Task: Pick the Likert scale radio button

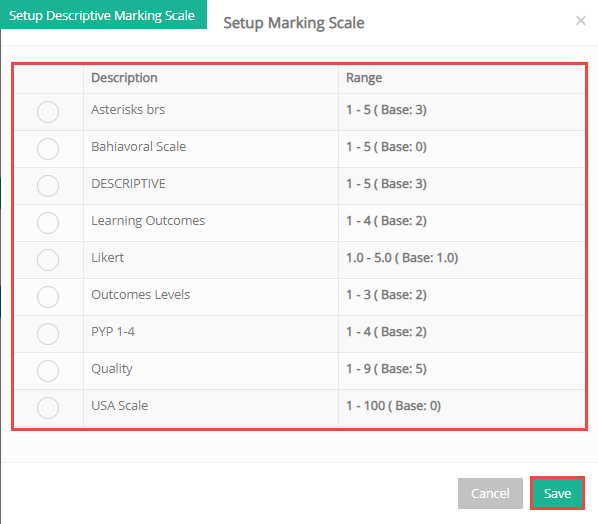Action: point(48,260)
